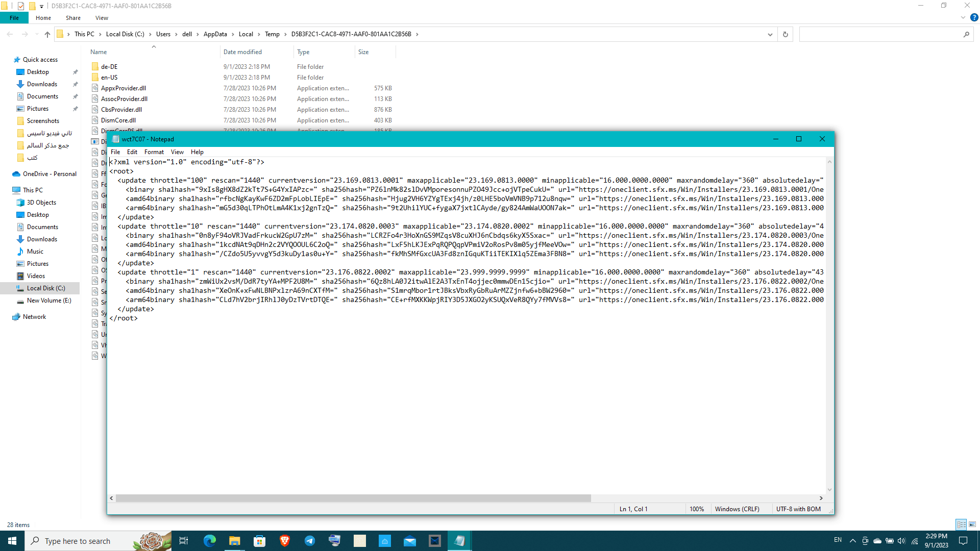
Task: Expand address bar history dropdown
Action: (x=770, y=34)
